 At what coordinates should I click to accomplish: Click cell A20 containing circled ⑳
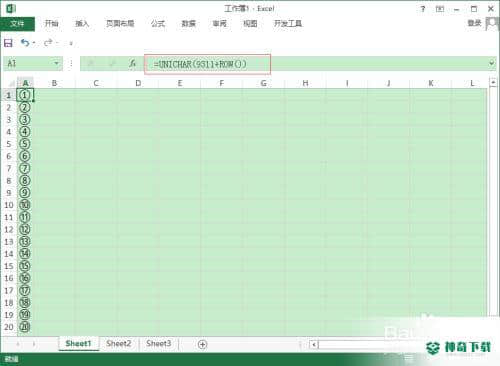pos(25,327)
